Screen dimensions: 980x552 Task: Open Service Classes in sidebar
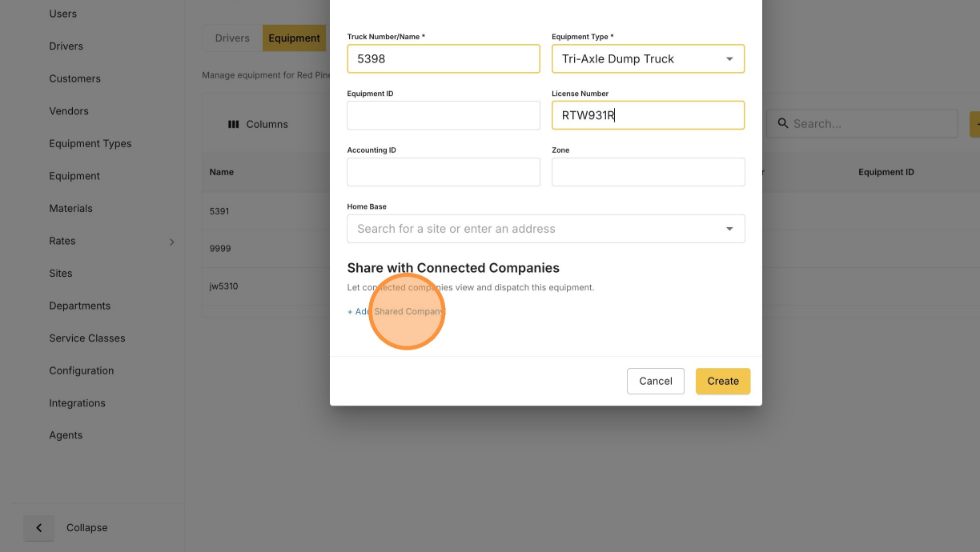[x=87, y=338]
